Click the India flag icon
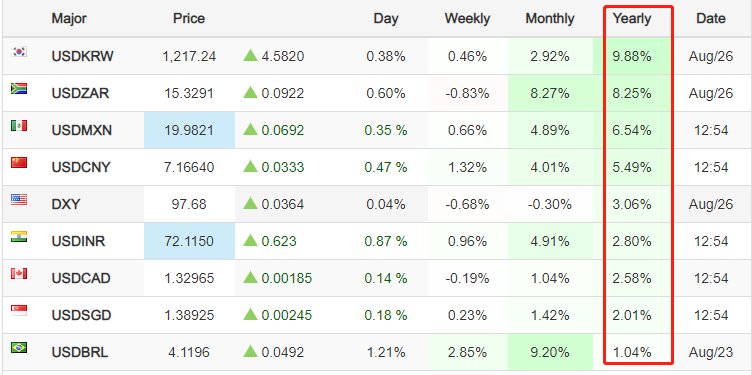Viewport: 752px width, 375px height. (x=19, y=236)
